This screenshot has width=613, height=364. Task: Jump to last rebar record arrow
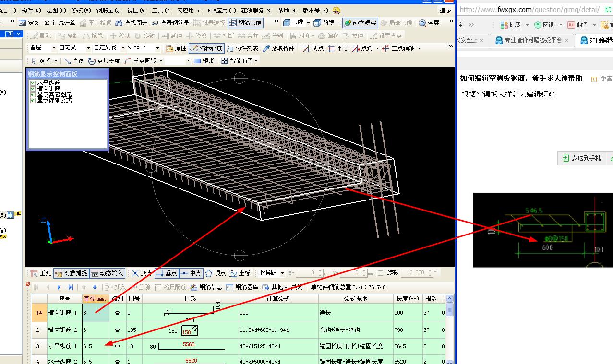click(x=71, y=287)
